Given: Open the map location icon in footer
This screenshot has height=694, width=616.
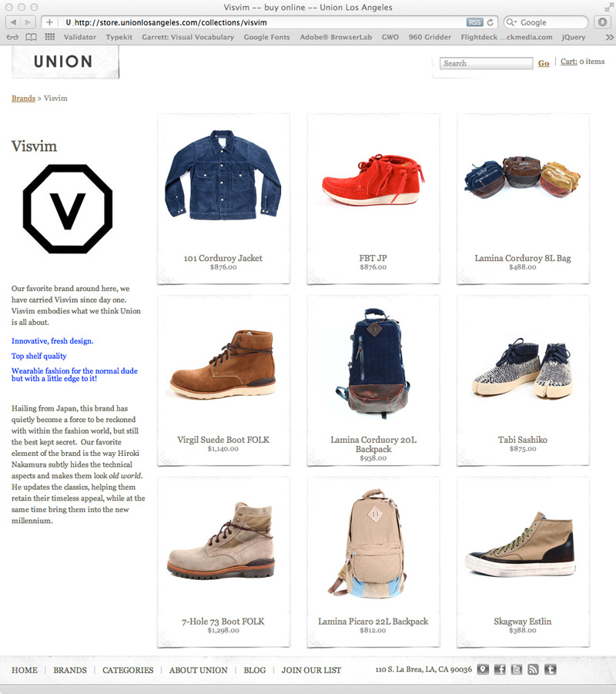Looking at the screenshot, I should coord(483,669).
